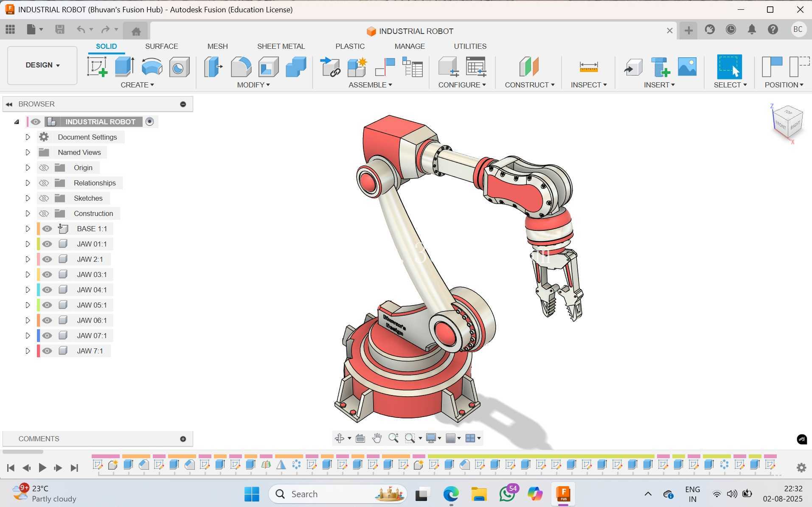Choose the Fillet tool in Modify
812x507 pixels.
coord(241,67)
